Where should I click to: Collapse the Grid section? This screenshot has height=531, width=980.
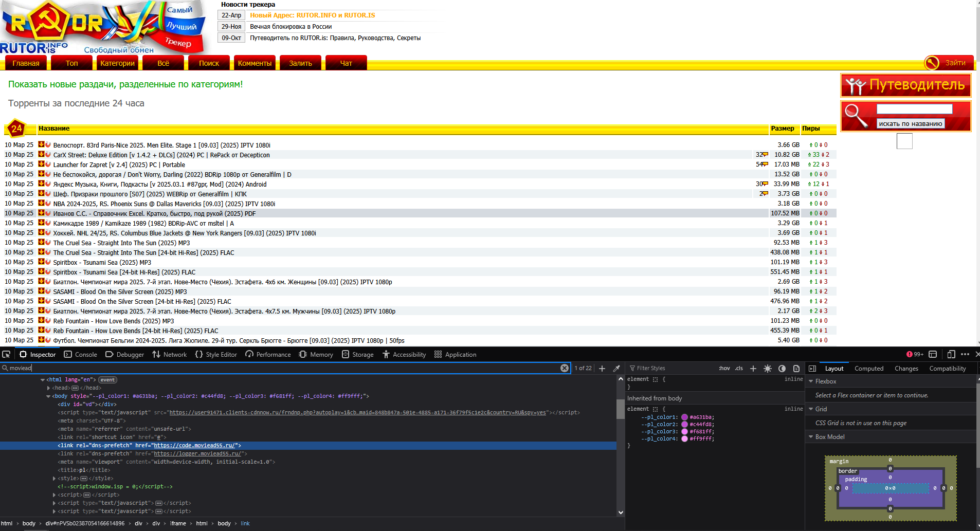811,409
